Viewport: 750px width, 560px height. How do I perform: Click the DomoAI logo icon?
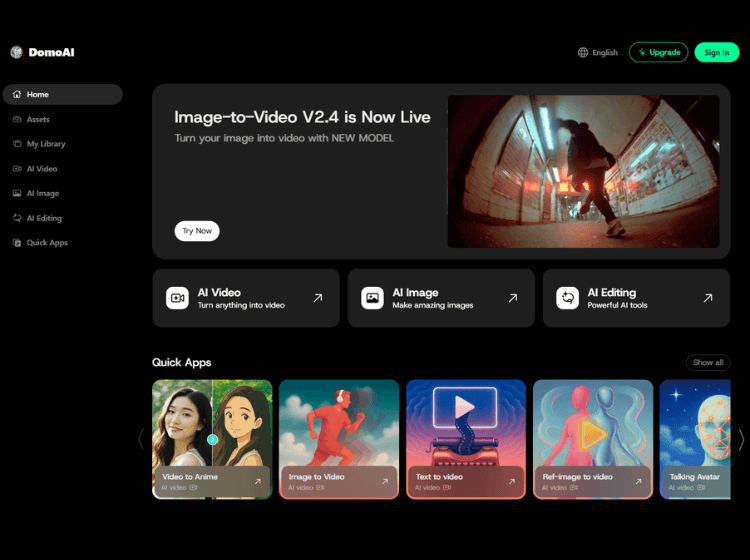[x=16, y=52]
